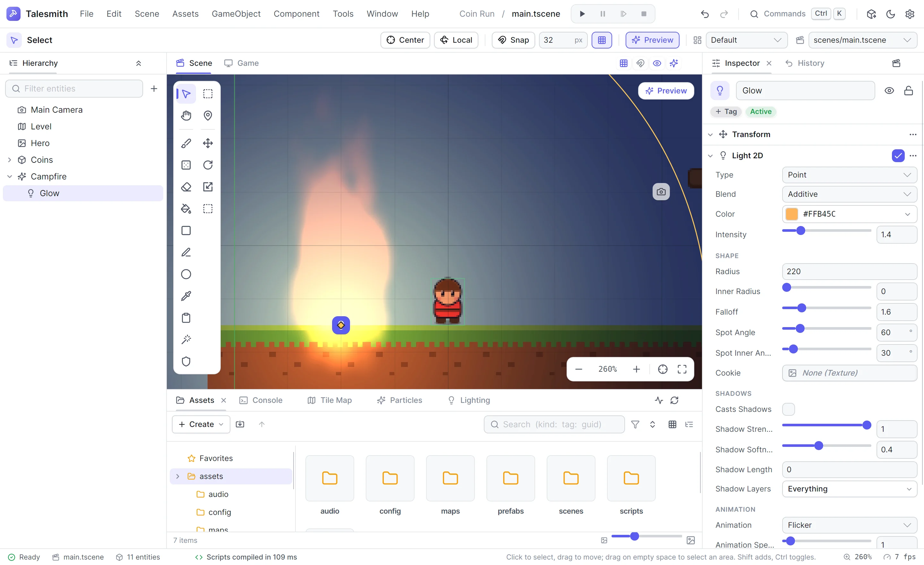This screenshot has height=565, width=924.
Task: Click the undo arrow icon
Action: click(705, 14)
